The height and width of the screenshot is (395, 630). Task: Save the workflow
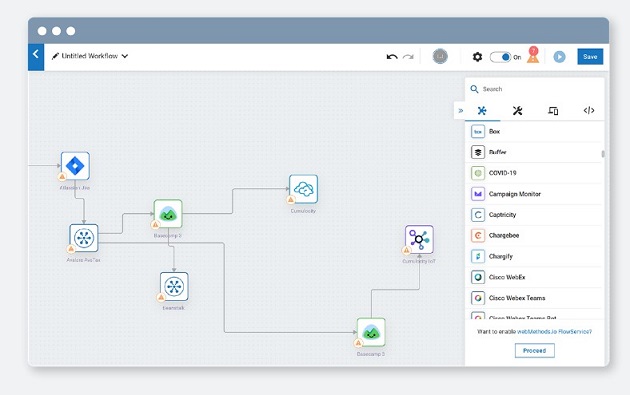click(x=590, y=57)
